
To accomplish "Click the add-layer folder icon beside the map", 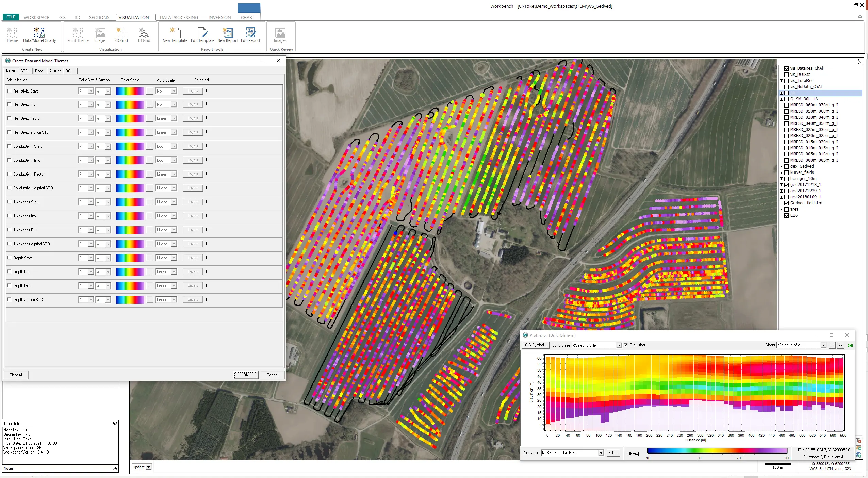I will tap(858, 447).
